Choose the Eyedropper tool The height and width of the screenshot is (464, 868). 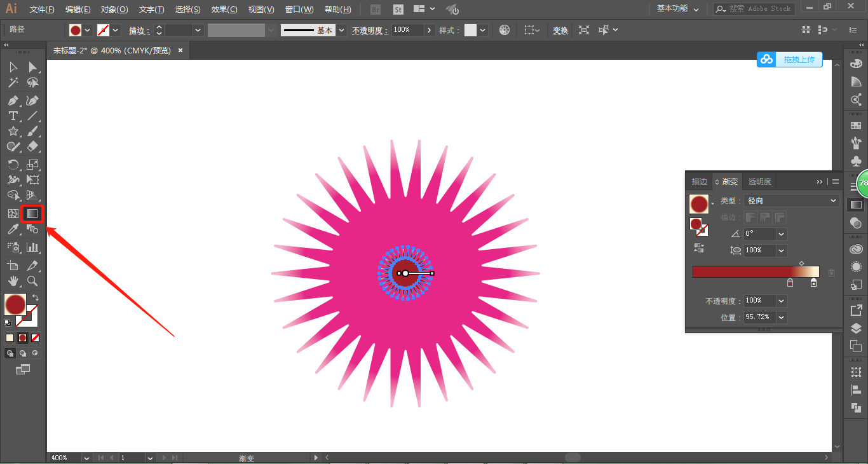coord(13,229)
